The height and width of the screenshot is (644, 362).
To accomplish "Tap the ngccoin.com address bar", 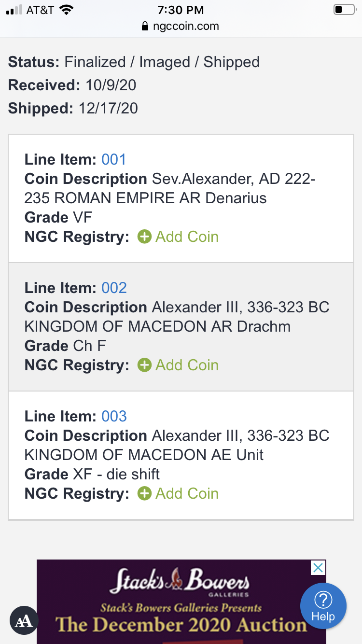I will coord(186,26).
